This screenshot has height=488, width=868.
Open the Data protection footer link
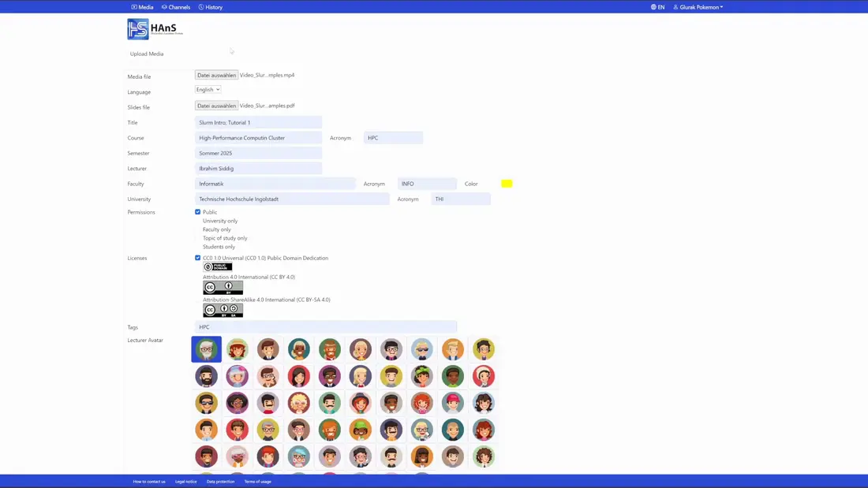coord(220,481)
